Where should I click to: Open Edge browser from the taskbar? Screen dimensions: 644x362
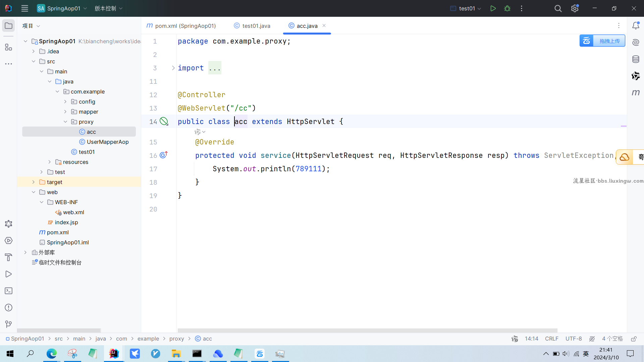tap(51, 354)
